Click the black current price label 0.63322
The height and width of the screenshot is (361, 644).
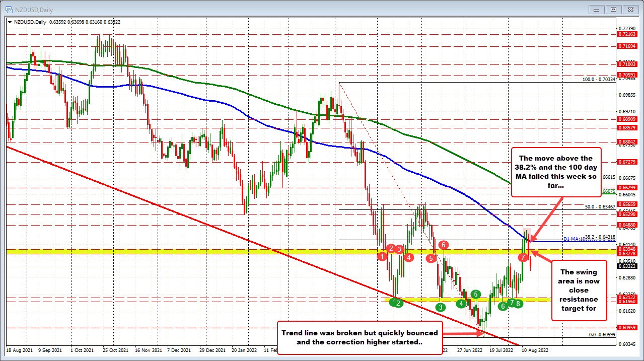(x=626, y=266)
